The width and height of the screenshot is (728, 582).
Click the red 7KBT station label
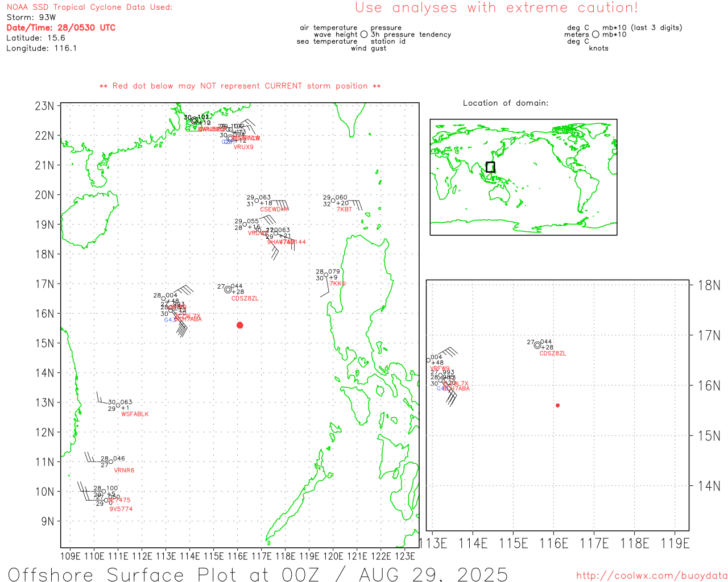pyautogui.click(x=345, y=209)
